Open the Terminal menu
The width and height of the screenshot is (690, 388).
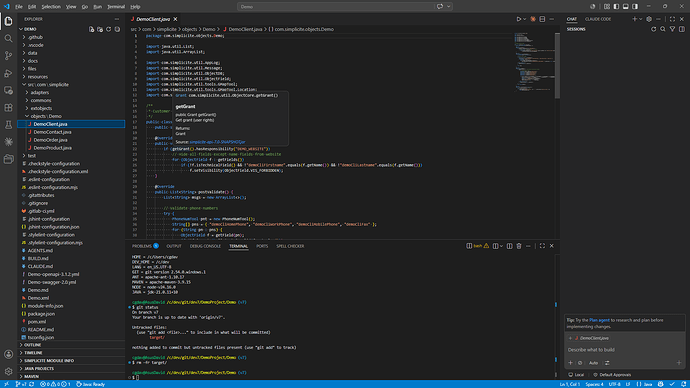click(x=116, y=7)
